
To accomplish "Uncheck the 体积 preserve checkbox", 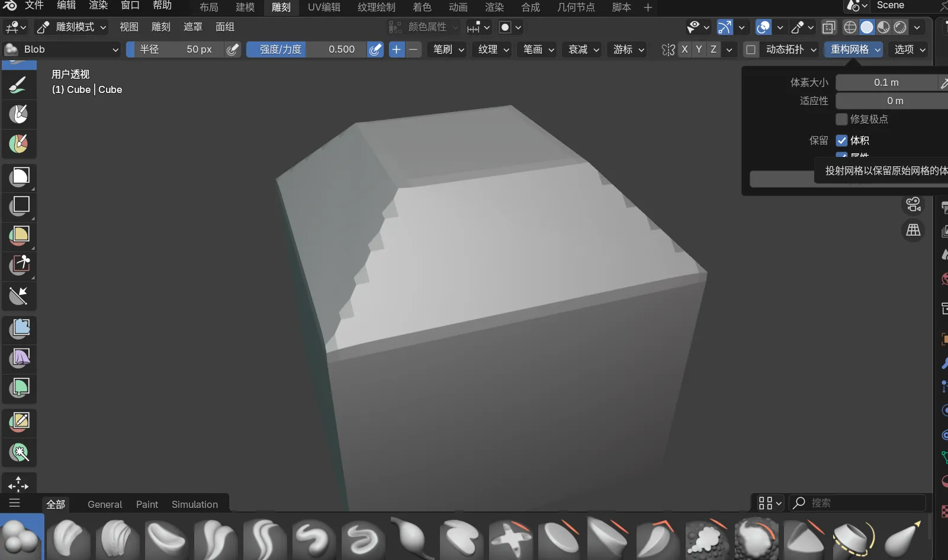I will (x=841, y=140).
